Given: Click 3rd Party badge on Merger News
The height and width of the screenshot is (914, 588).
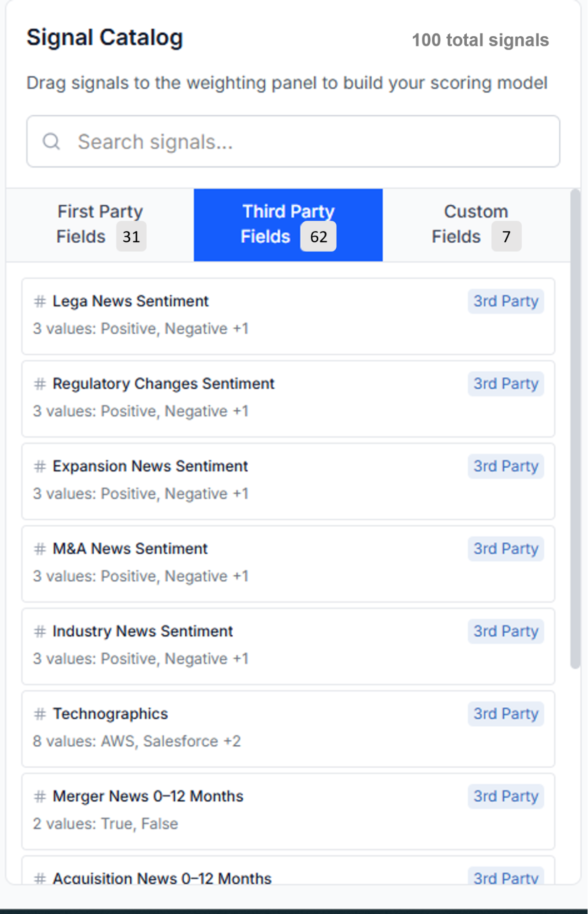Looking at the screenshot, I should coord(506,796).
